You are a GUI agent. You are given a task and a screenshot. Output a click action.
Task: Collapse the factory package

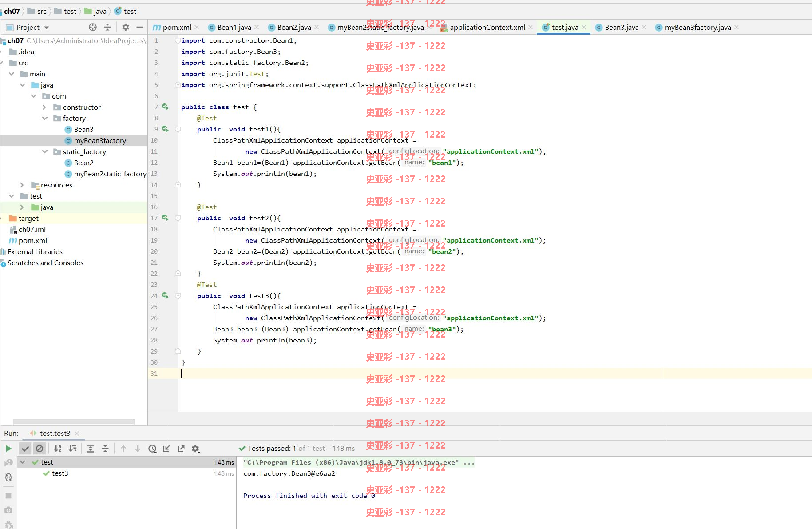point(44,118)
